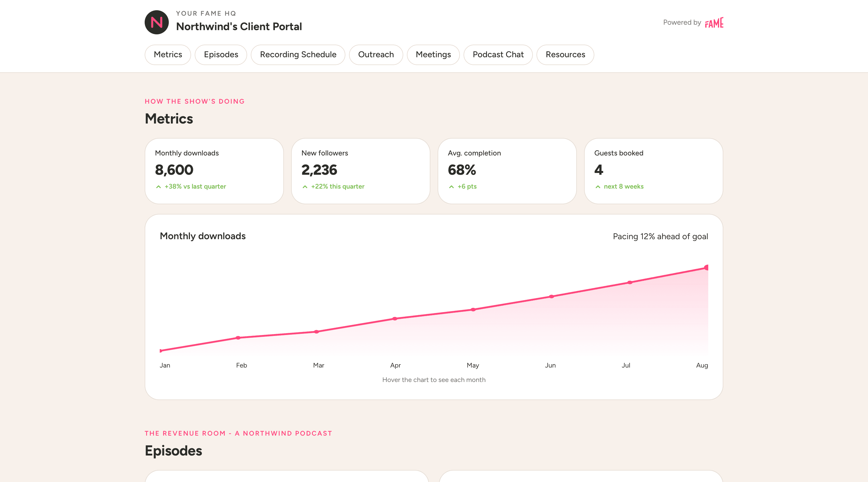
Task: Click the 'Feb' axis label
Action: 242,365
